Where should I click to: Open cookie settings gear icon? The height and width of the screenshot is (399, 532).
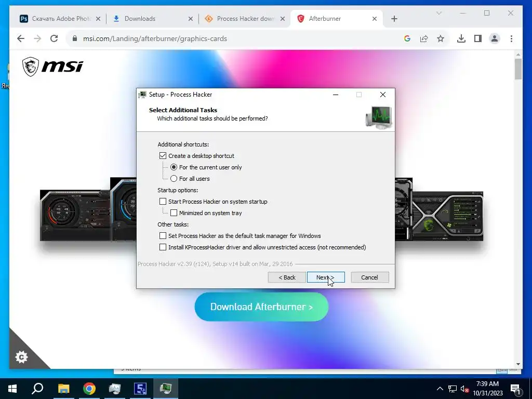point(21,357)
